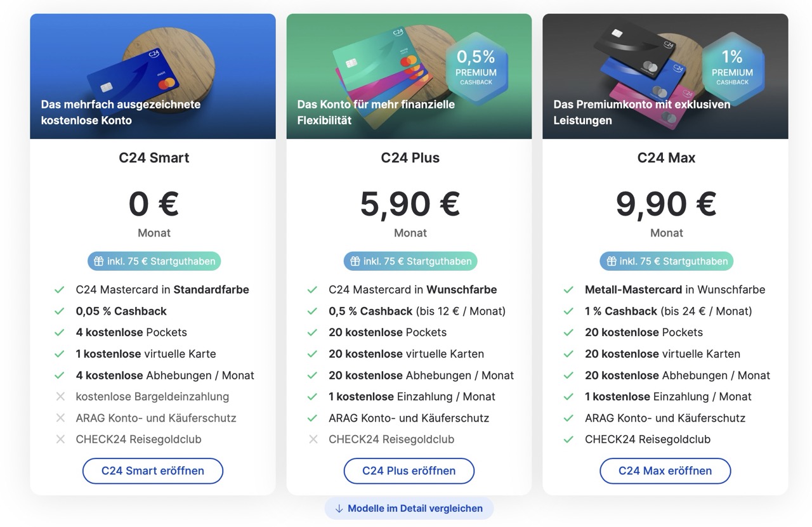
Task: Click the down arrow on Modelle im Detail vergleichen
Action: (339, 509)
